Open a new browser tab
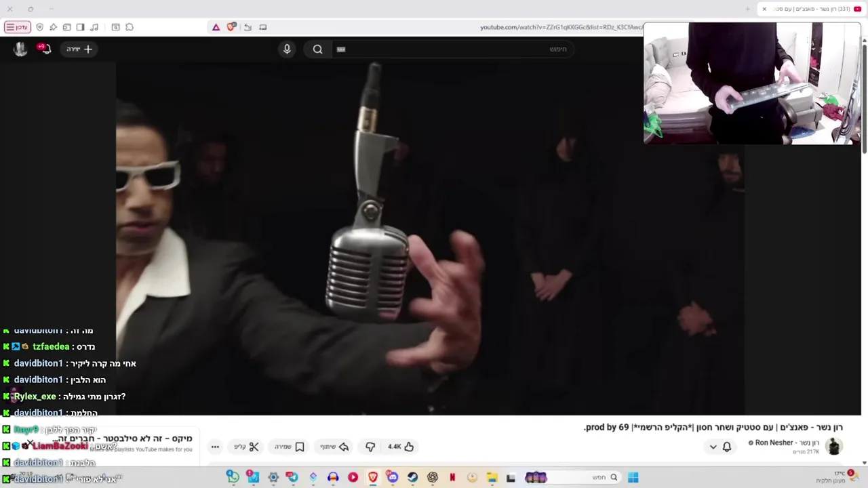The image size is (868, 488). 748,9
